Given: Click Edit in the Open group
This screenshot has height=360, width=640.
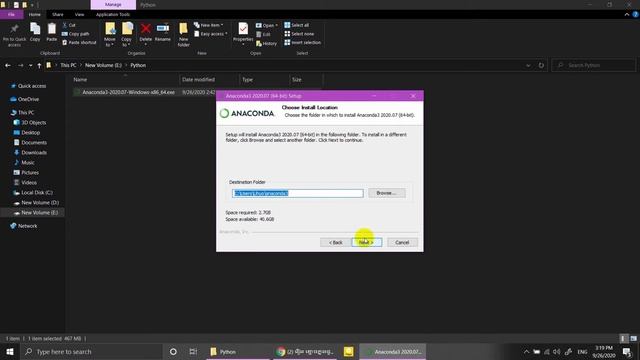Looking at the screenshot, I should pos(263,34).
